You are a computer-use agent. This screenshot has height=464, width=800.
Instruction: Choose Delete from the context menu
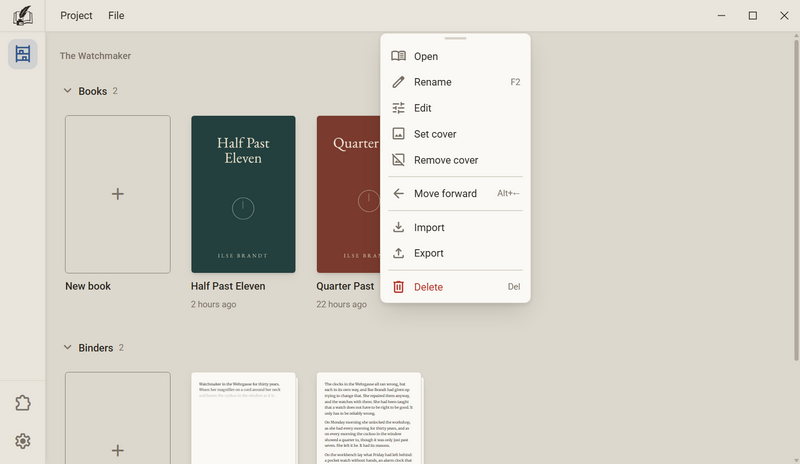tap(455, 287)
